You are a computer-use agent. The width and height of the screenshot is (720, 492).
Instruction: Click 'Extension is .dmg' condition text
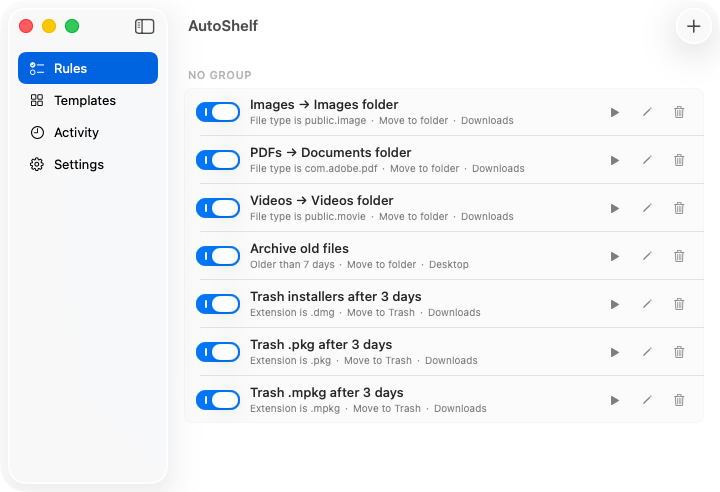click(292, 313)
